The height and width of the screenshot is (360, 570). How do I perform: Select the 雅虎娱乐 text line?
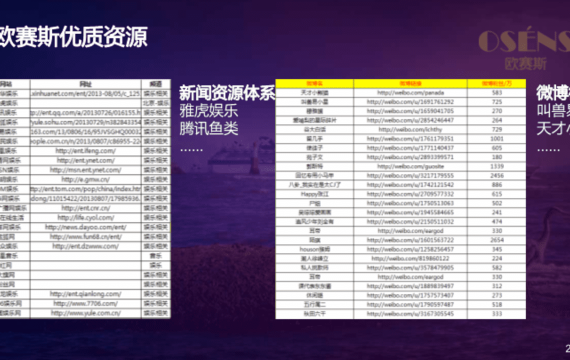click(209, 111)
